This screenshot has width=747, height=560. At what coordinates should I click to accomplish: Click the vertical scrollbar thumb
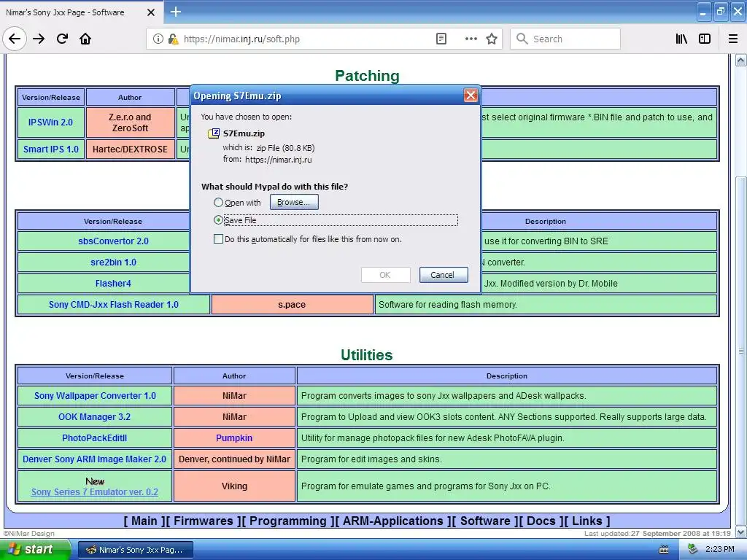pyautogui.click(x=741, y=351)
